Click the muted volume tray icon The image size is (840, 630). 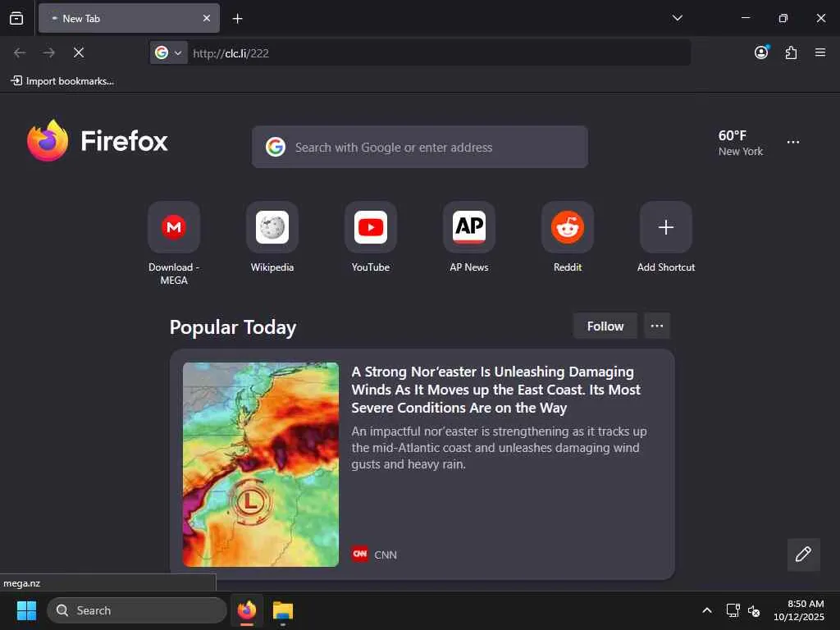[754, 610]
